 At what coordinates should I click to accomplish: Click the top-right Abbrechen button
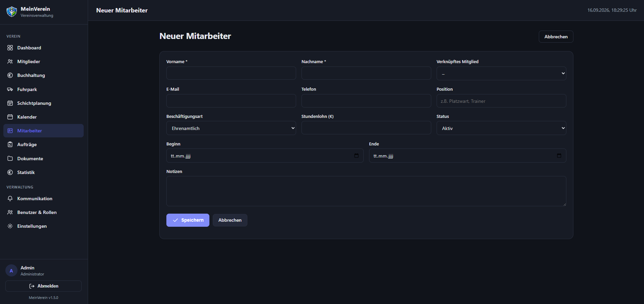click(x=556, y=37)
